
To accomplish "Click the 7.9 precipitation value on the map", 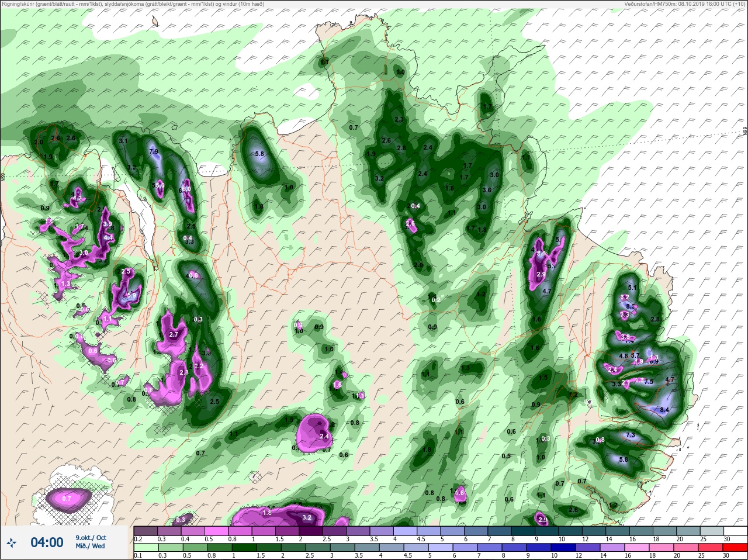I will [x=154, y=151].
